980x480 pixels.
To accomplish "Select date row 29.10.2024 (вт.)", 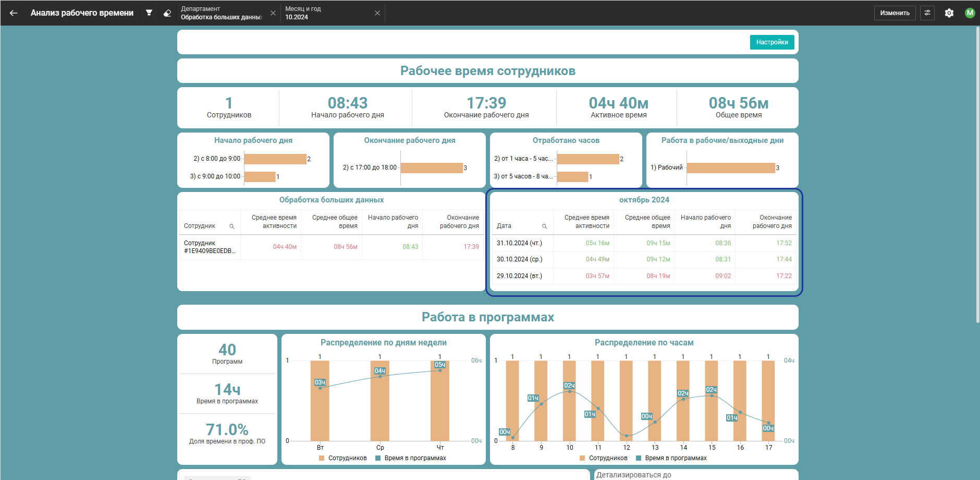I will click(x=644, y=276).
